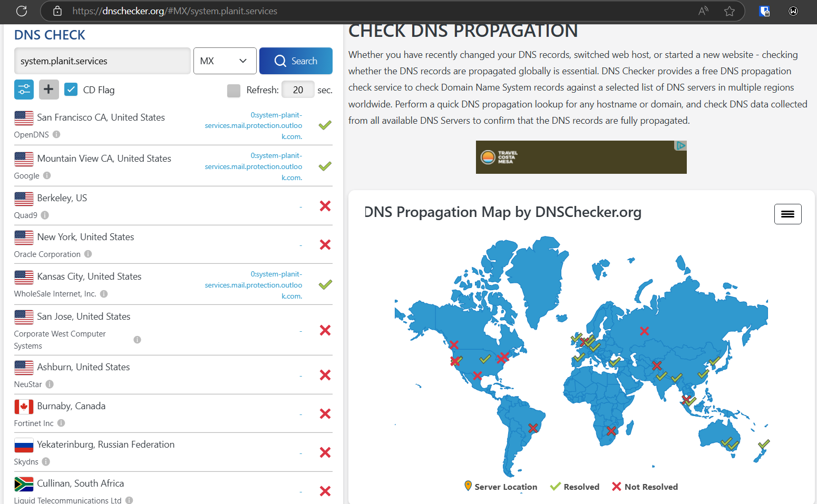The height and width of the screenshot is (504, 817).
Task: Click the 'DNS Propagation Map by DNSChecker.org' title
Action: click(503, 212)
